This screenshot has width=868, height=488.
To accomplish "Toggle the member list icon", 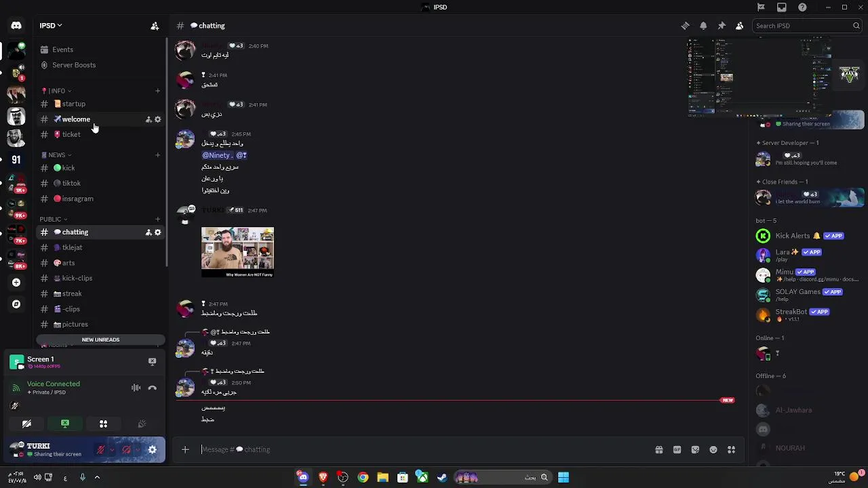I will pos(739,26).
